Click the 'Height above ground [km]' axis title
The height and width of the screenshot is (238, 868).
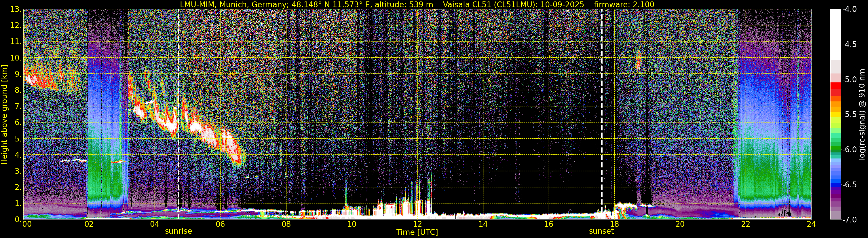[x=4, y=114]
